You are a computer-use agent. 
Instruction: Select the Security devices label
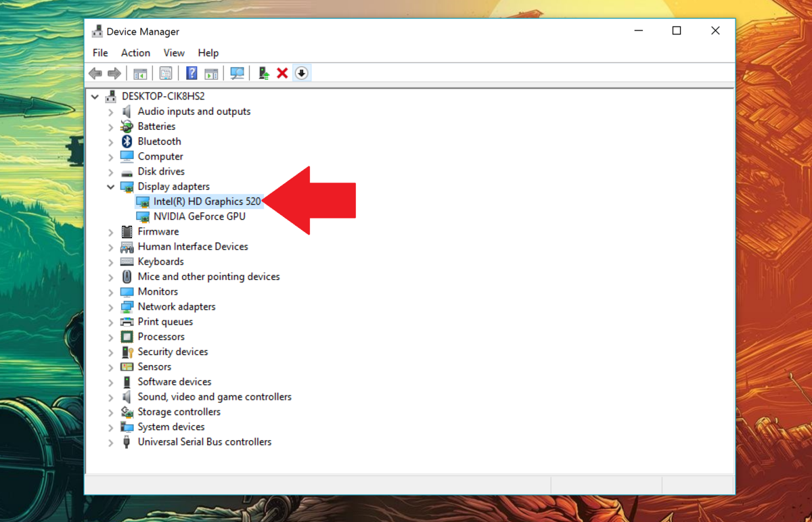tap(173, 352)
